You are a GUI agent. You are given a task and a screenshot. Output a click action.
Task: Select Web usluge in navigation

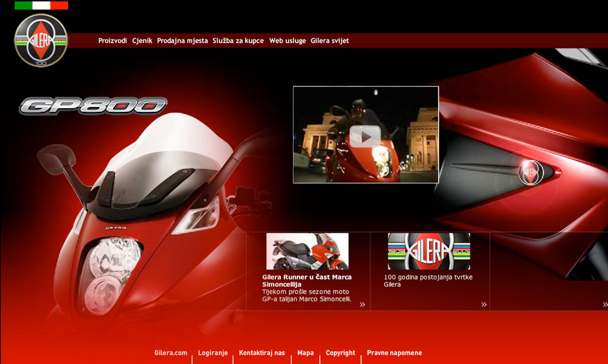coord(288,41)
